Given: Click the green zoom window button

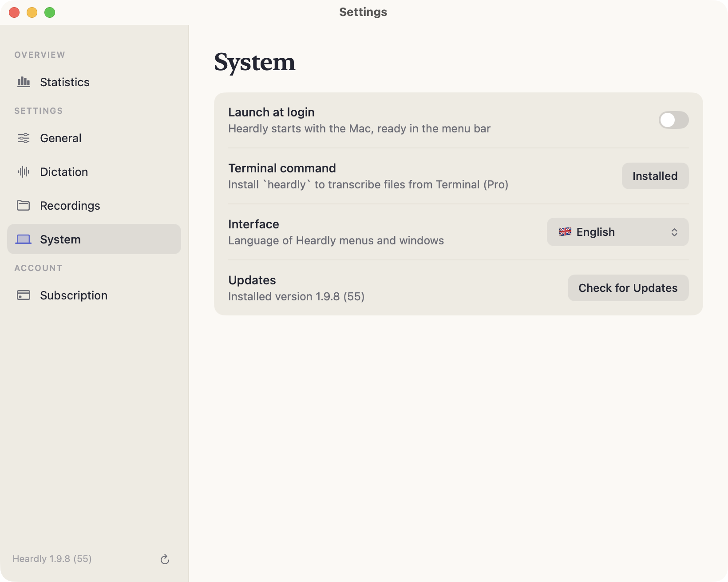Looking at the screenshot, I should pyautogui.click(x=50, y=12).
